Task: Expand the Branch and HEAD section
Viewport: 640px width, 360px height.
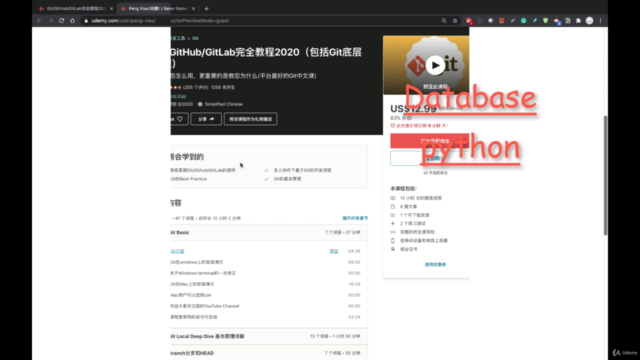Action: [x=269, y=353]
